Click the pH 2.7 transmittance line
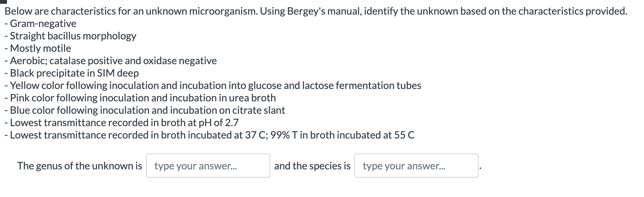644x197 pixels. [122, 123]
